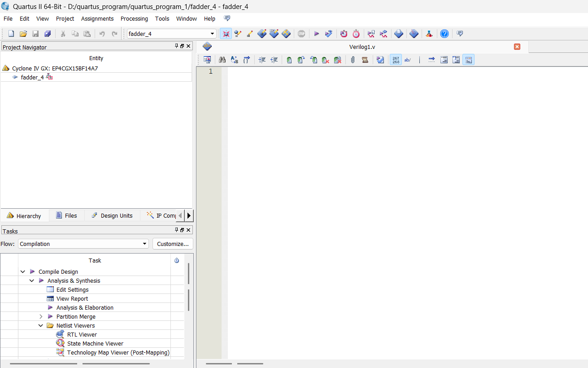Expand the Partition Merge task
The width and height of the screenshot is (588, 368).
[x=40, y=316]
